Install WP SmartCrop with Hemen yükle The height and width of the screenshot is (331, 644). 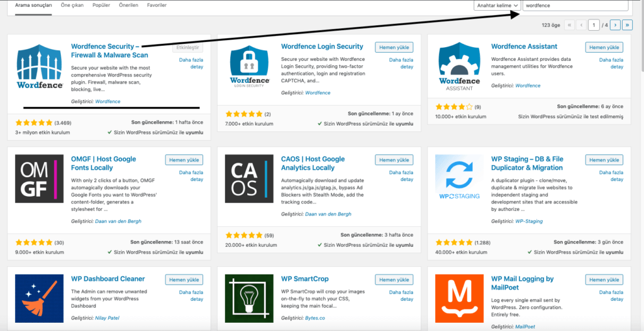(394, 279)
